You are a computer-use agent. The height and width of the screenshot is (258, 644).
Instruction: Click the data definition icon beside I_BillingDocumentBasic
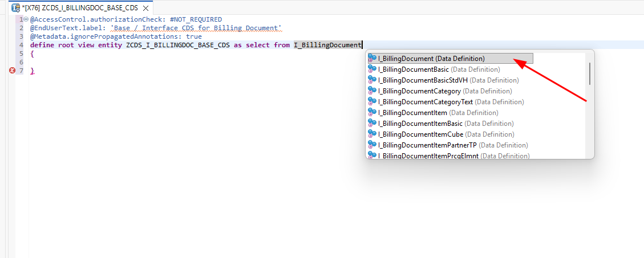click(x=372, y=69)
